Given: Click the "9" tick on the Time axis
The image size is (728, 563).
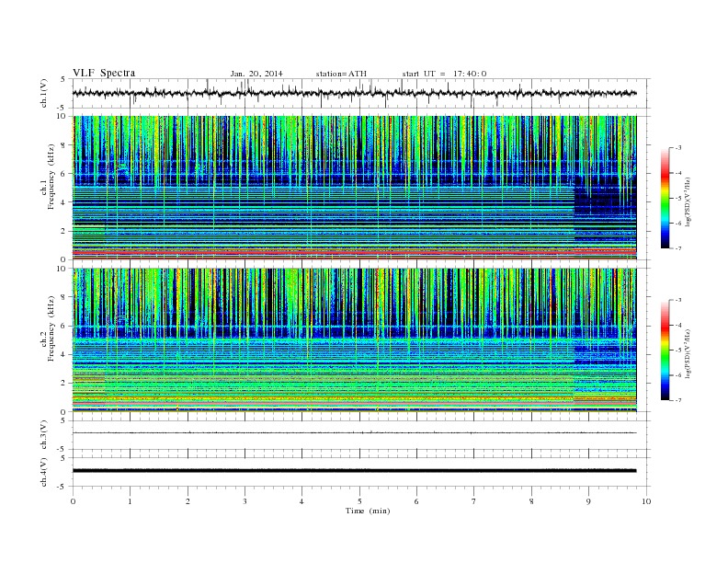Looking at the screenshot, I should click(x=588, y=501).
